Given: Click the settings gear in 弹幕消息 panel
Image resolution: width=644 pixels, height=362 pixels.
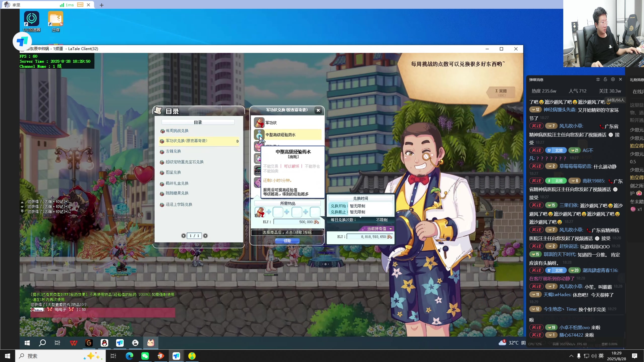Looking at the screenshot, I should (x=613, y=79).
